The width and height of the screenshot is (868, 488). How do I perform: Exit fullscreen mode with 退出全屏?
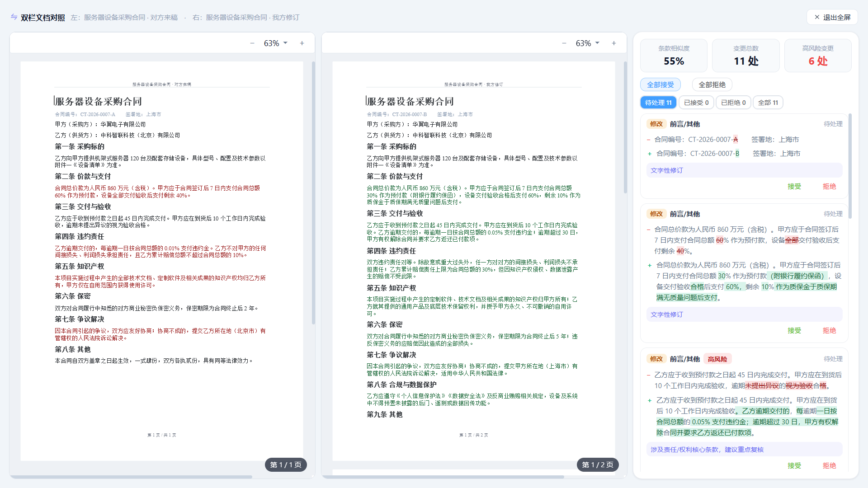[832, 17]
